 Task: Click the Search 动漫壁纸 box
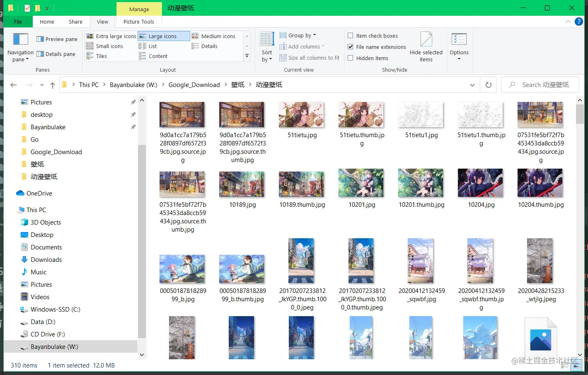[540, 85]
